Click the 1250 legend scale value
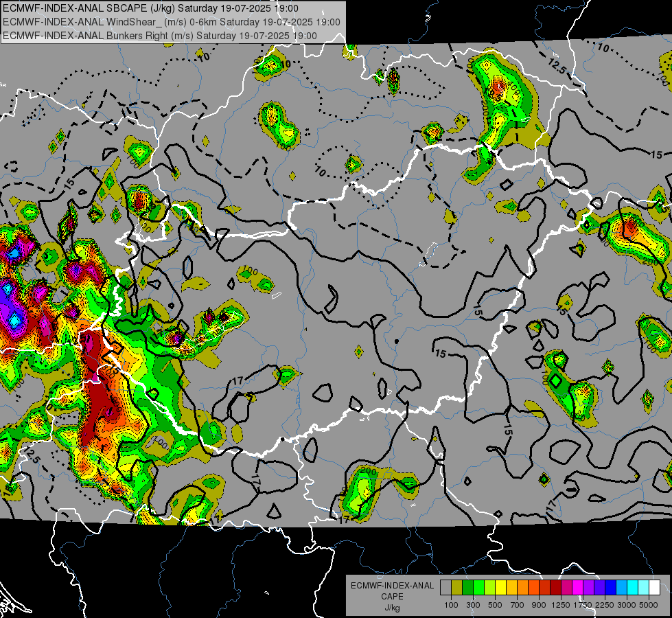672x618 pixels. [x=561, y=605]
